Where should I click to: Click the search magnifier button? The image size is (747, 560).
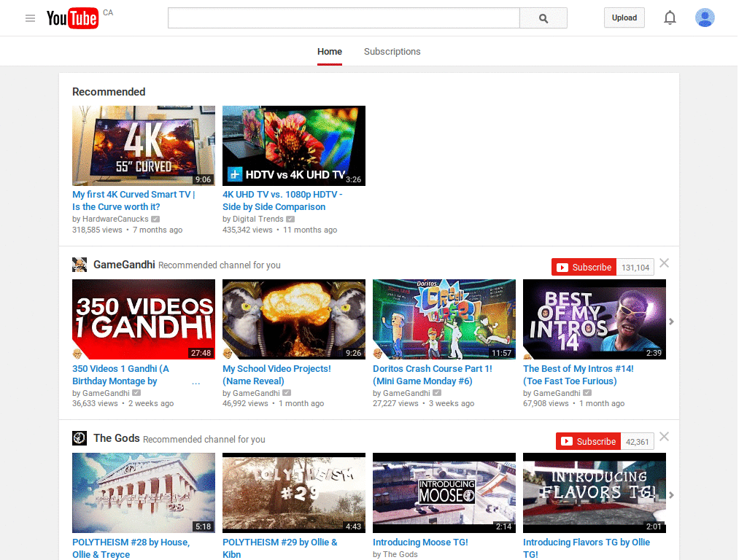543,18
